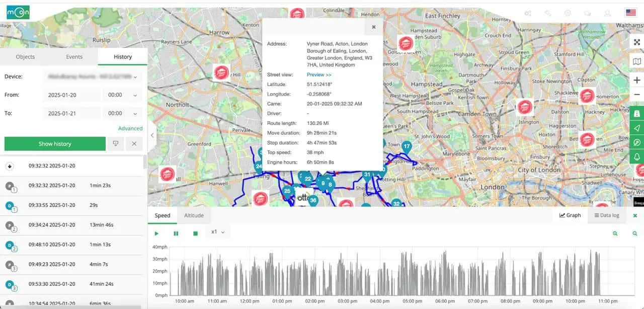Close the bottom graph panel

coord(635,215)
